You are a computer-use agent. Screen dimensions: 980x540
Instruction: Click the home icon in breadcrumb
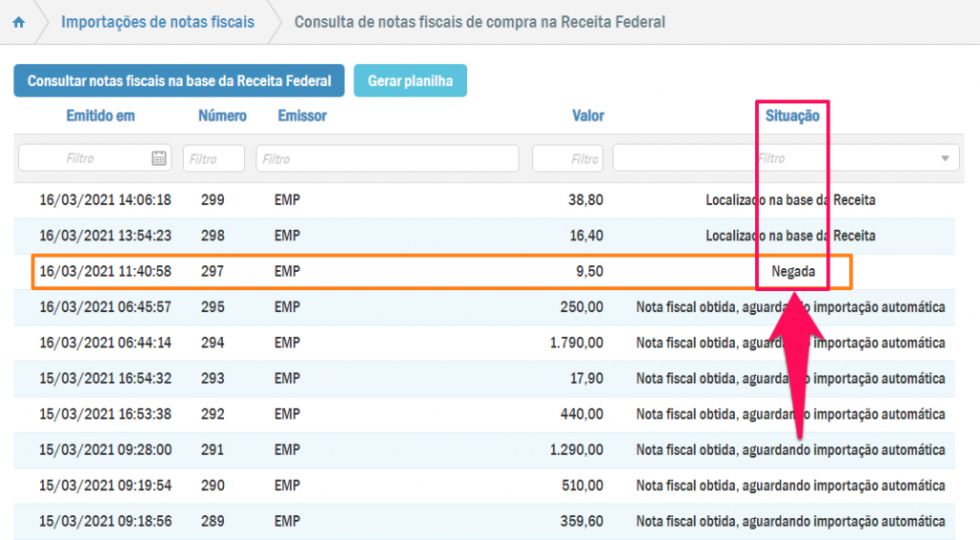pyautogui.click(x=18, y=22)
